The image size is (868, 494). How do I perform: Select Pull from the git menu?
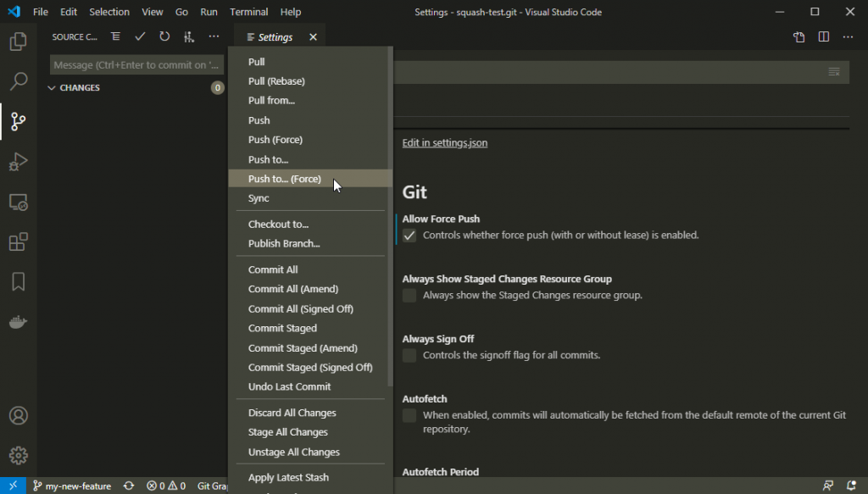coord(310,61)
